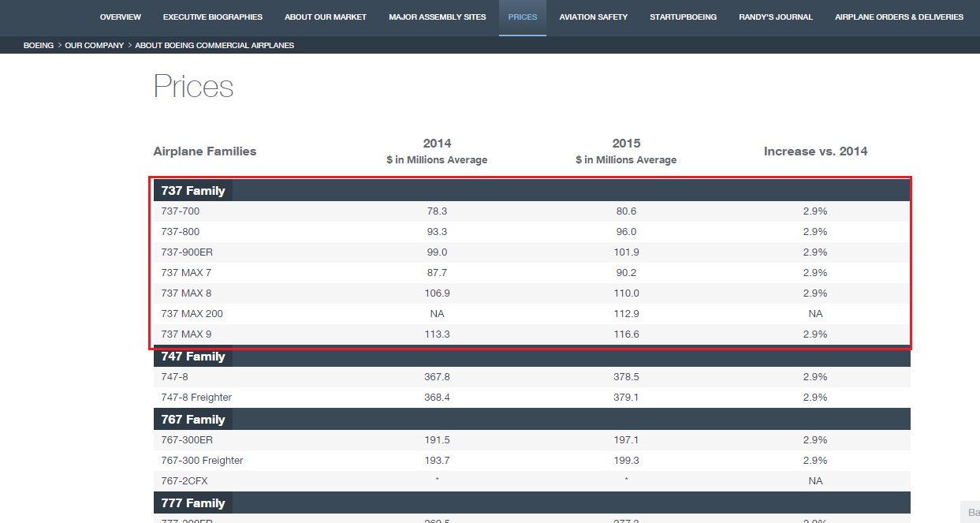Click the Airplane Families column header
The width and height of the screenshot is (980, 523).
pos(205,151)
